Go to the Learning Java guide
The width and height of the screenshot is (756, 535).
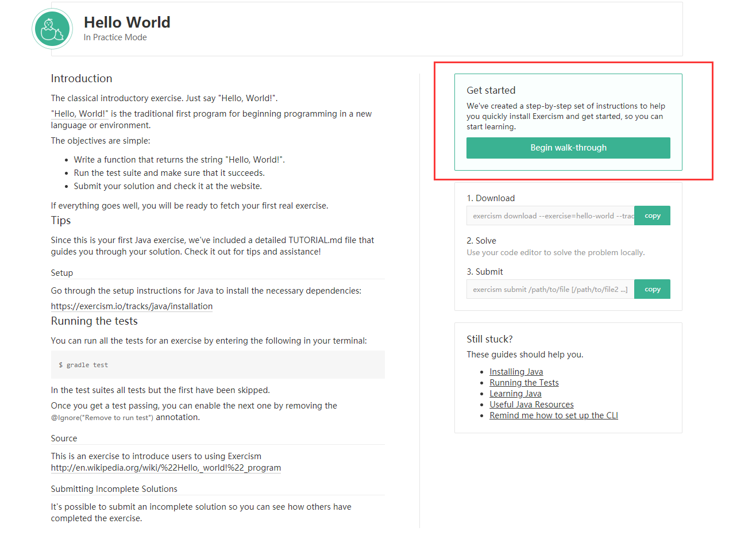515,394
